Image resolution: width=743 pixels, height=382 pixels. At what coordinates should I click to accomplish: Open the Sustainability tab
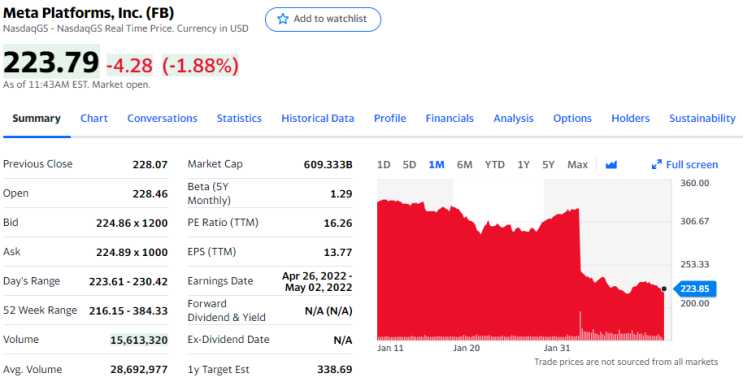(x=702, y=118)
